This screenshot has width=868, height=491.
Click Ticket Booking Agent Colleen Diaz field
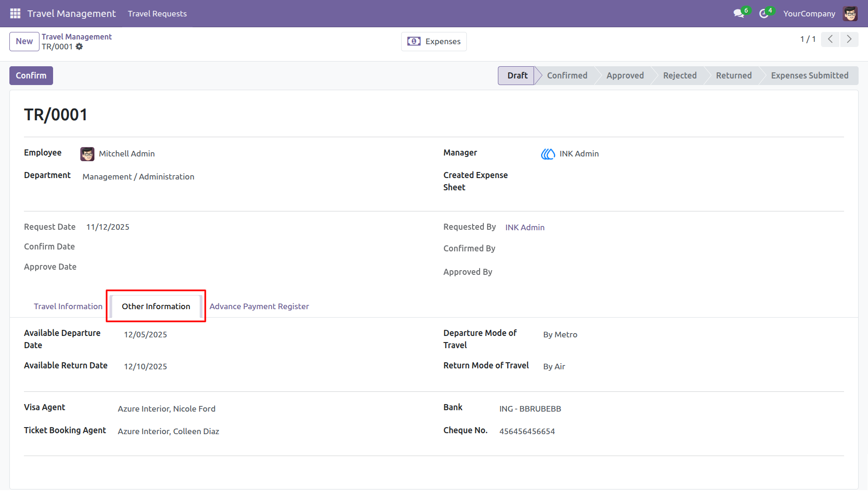(169, 431)
